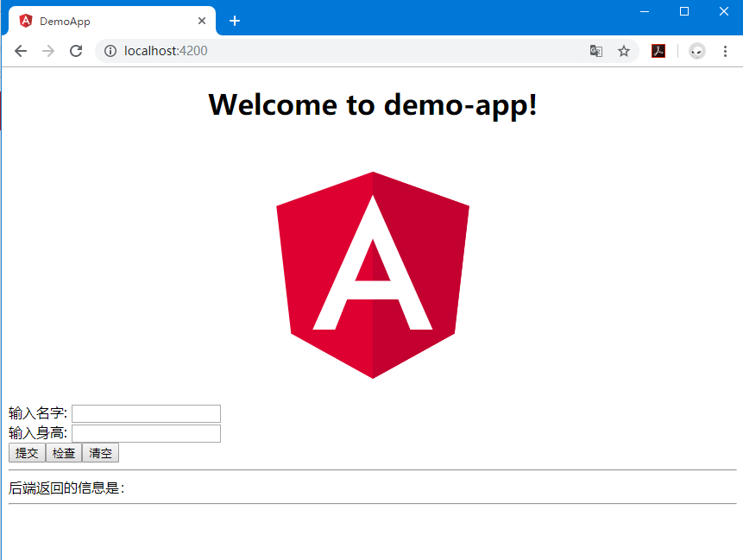Close the browser window
The image size is (743, 560).
point(723,11)
